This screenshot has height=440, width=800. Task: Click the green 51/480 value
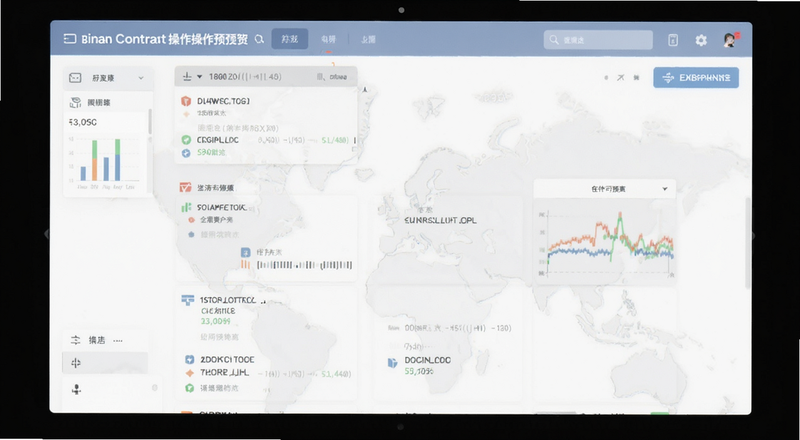tap(335, 140)
